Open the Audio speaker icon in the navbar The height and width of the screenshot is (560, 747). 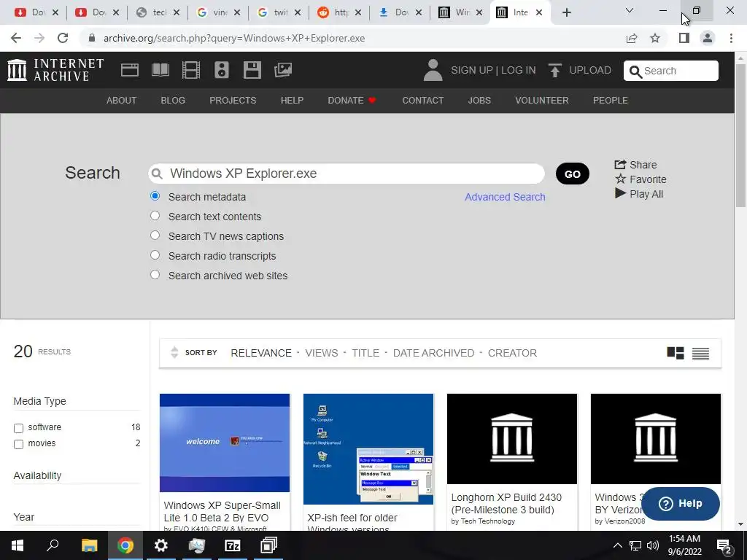[x=222, y=70]
